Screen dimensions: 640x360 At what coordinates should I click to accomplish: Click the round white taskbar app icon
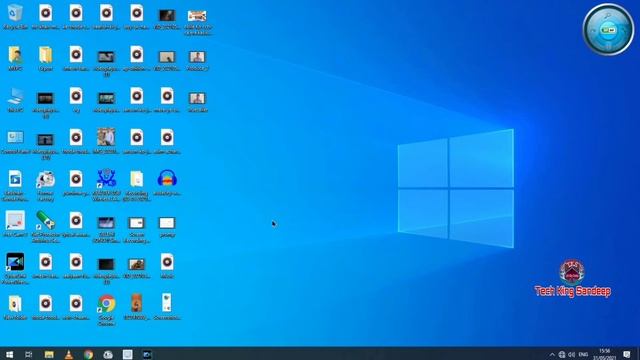(x=108, y=354)
